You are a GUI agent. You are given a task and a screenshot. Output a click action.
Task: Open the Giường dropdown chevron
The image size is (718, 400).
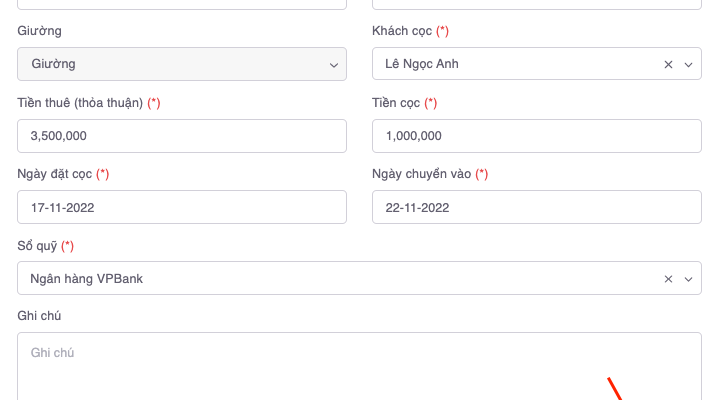point(334,65)
